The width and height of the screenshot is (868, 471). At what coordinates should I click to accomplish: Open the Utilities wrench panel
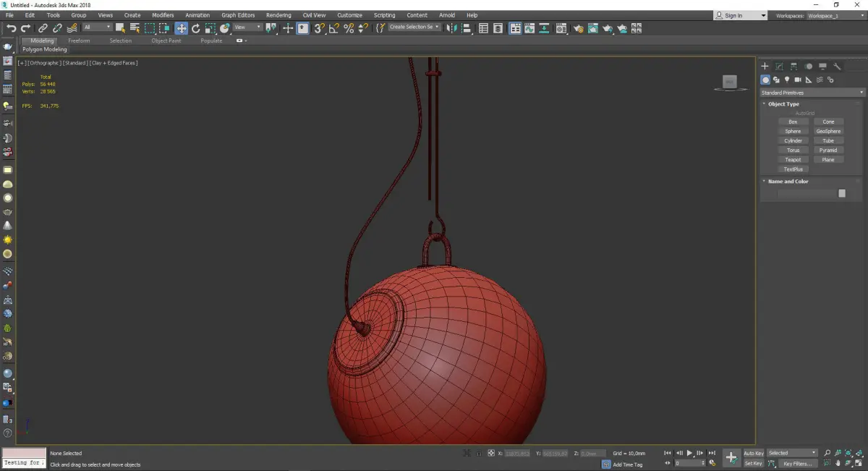(836, 67)
